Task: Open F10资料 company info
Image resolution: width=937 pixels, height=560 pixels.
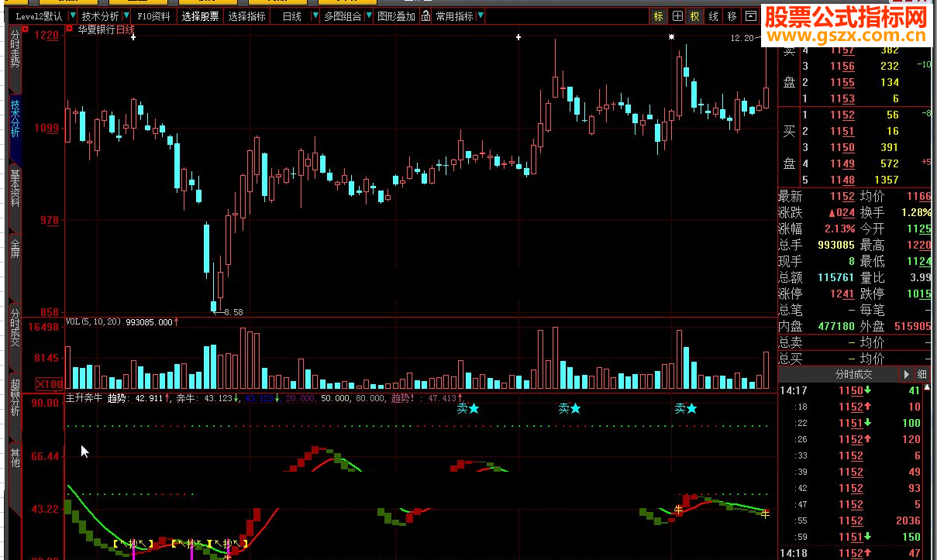Action: (x=154, y=16)
